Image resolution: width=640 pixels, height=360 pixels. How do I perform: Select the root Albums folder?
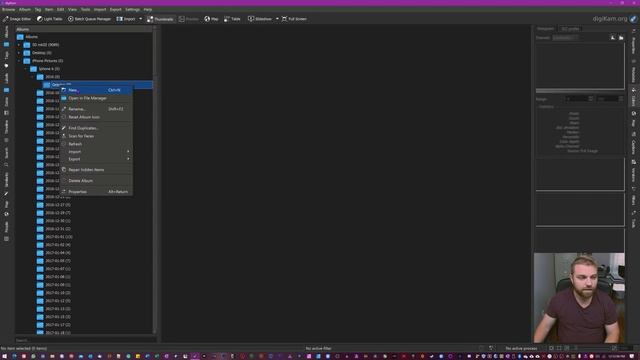tap(27, 37)
